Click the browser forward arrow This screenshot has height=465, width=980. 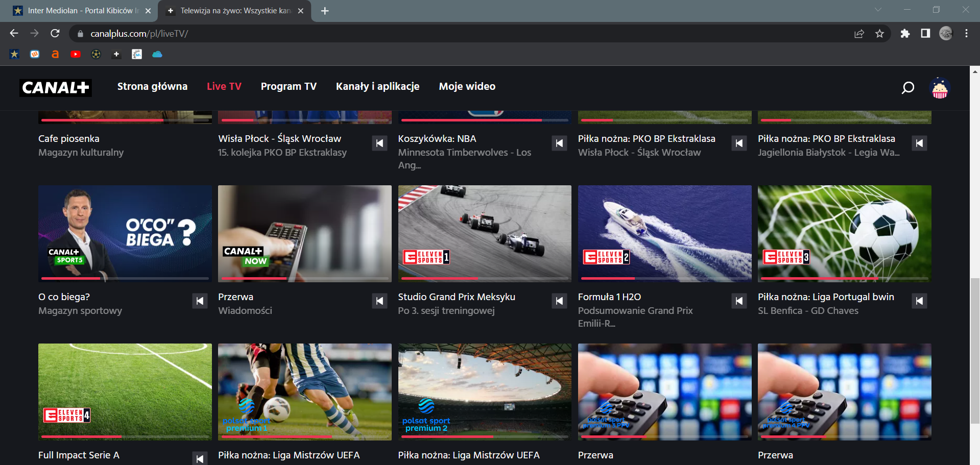34,33
